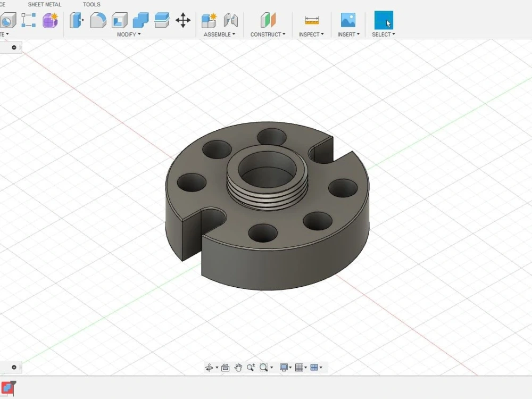Screen dimensions: 532x399
Task: Switch to the SHEET METAL tab
Action: click(45, 4)
